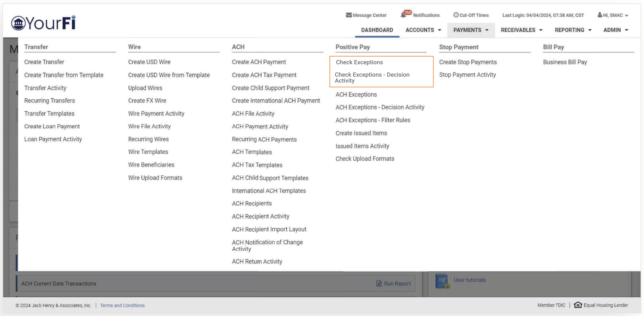
Task: Open Terms and Conditions link
Action: pos(122,305)
